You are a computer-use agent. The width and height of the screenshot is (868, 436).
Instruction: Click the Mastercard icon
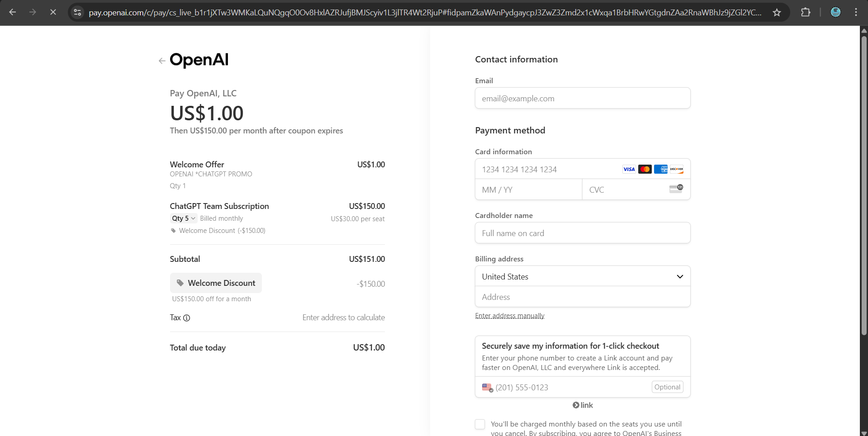pos(645,169)
